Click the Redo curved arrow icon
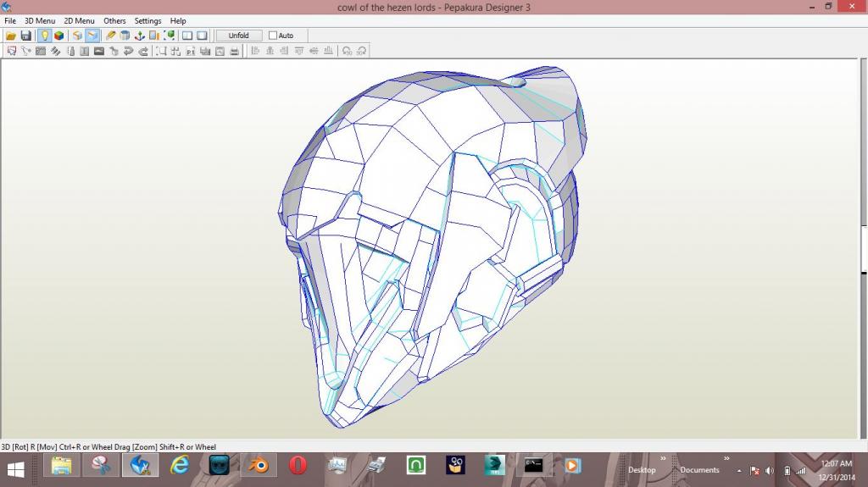Image resolution: width=868 pixels, height=487 pixels. tap(142, 51)
